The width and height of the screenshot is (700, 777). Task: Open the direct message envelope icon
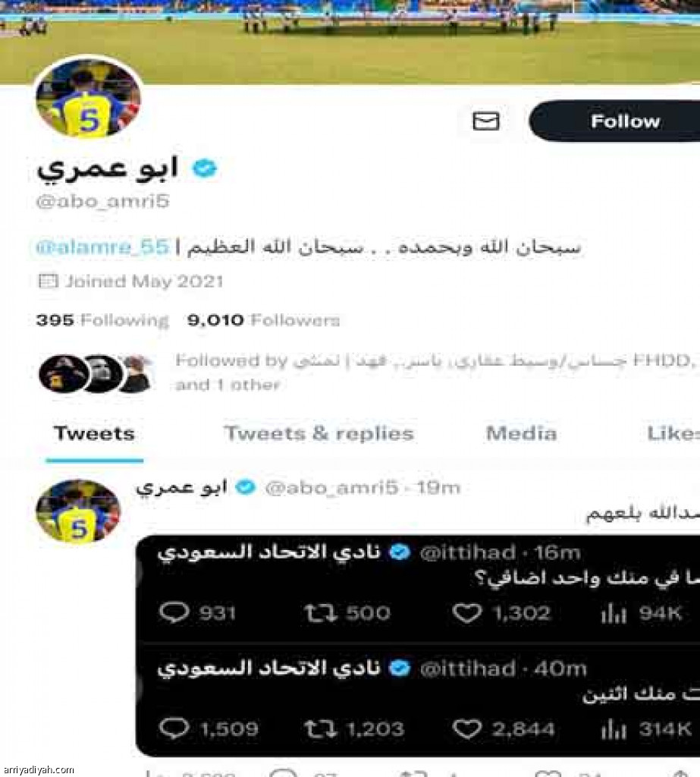(485, 121)
